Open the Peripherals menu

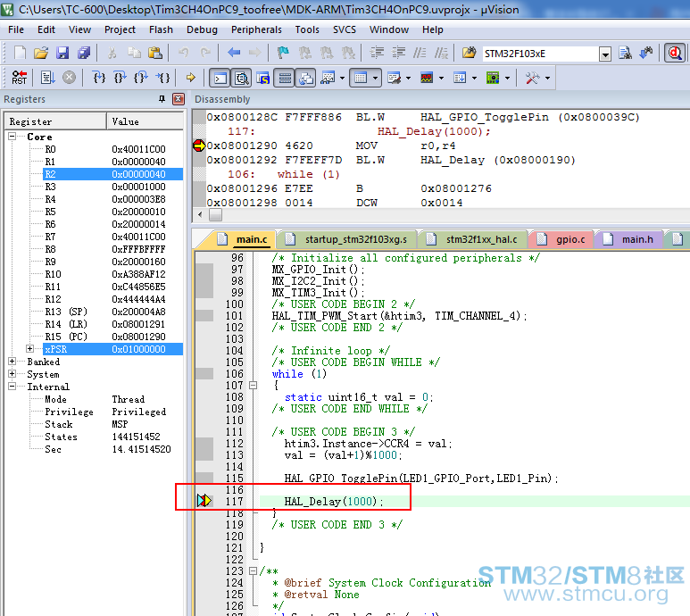[256, 29]
